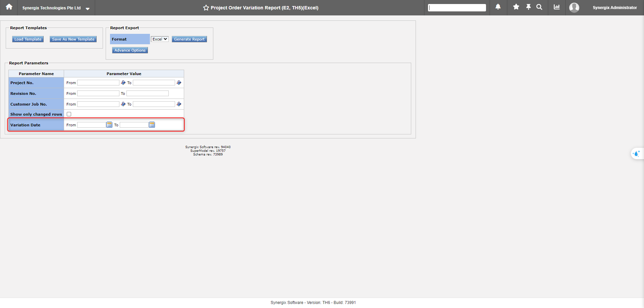Click the Revision No. From input field
The image size is (644, 308).
click(98, 94)
